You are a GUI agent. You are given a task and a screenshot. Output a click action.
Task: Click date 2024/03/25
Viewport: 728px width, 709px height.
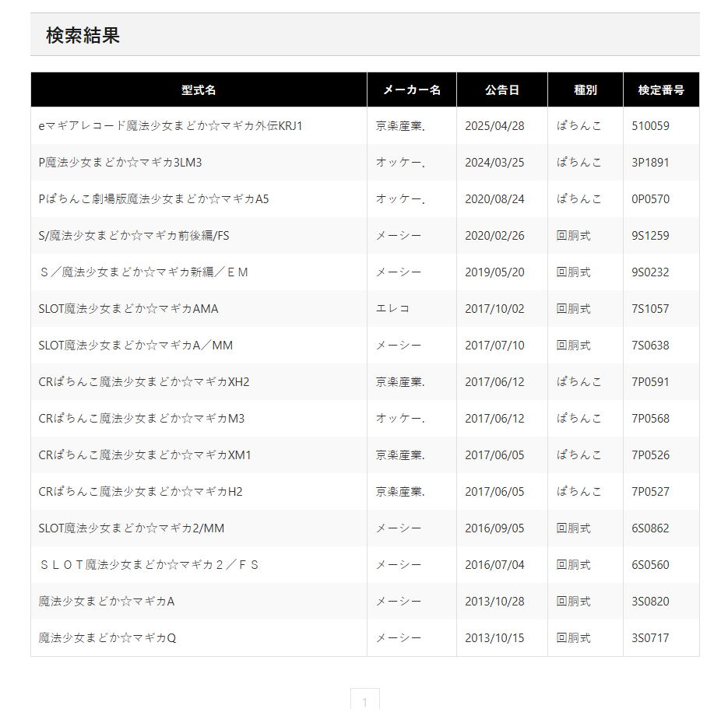click(495, 163)
